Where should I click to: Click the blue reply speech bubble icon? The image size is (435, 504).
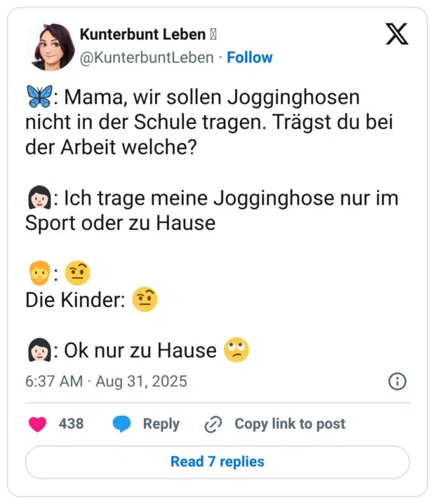(121, 423)
